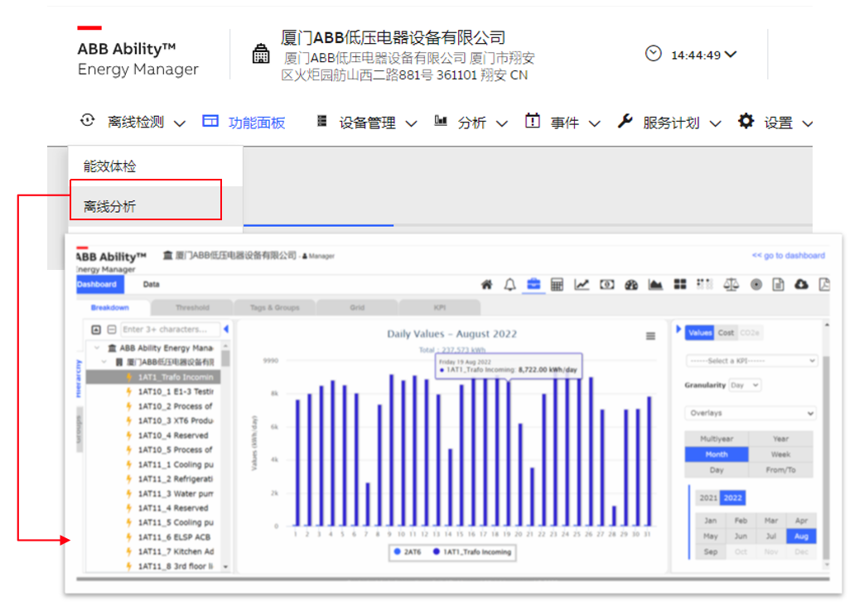Viewport: 859px width, 616px height.
Task: Open chart hamburger menu icon
Action: [x=651, y=335]
